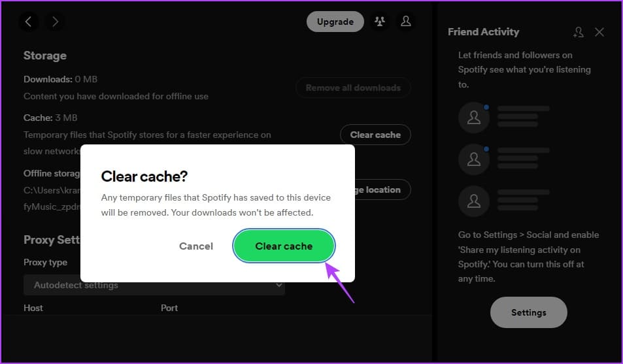The height and width of the screenshot is (364, 623).
Task: Open the user profile icon
Action: click(406, 22)
